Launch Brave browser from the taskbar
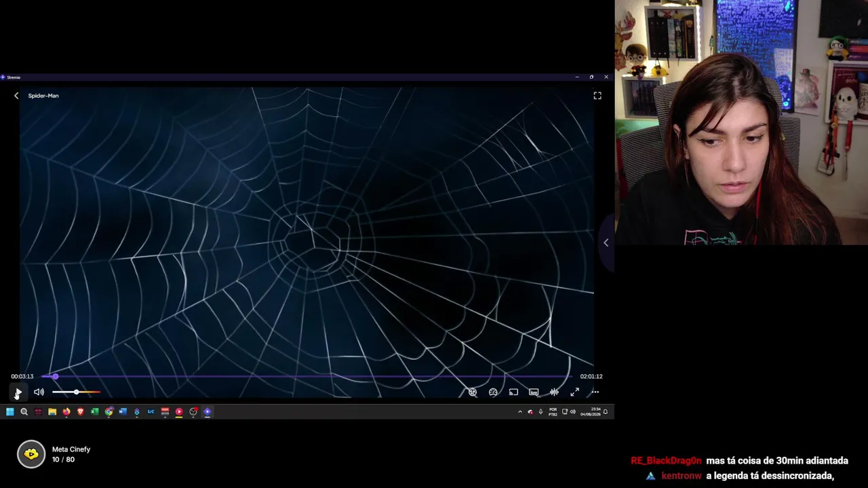This screenshot has height=488, width=868. [81, 411]
